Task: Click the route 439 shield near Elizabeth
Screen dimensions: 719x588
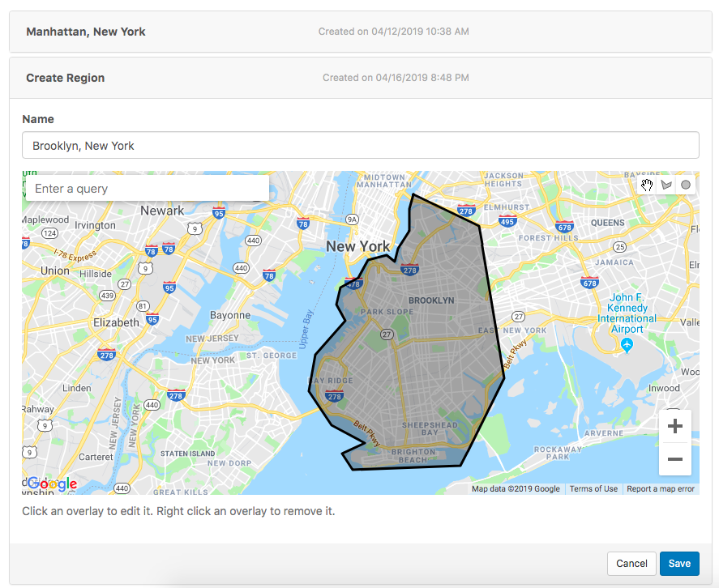Action: 107,296
